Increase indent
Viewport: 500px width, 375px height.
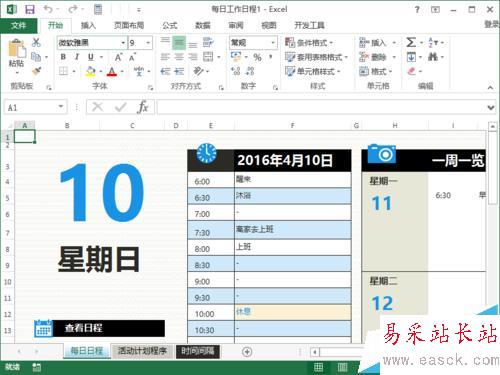[x=179, y=71]
